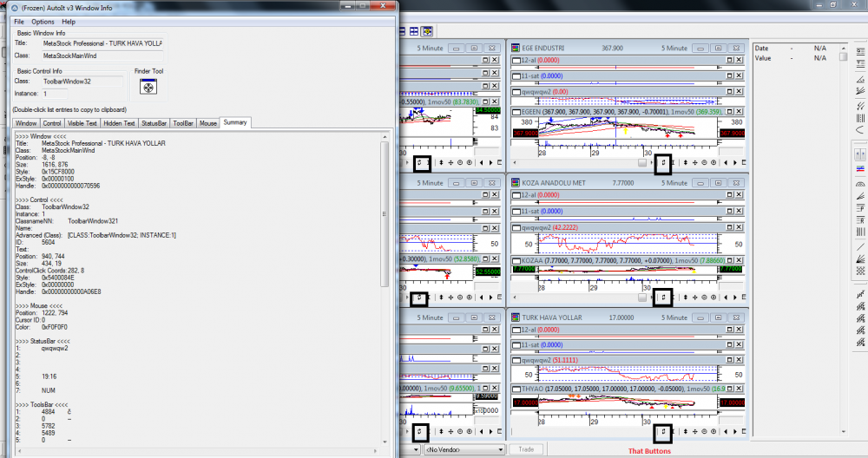The width and height of the screenshot is (868, 458).
Task: Toggle the EGEEN pane box
Action: pos(516,112)
